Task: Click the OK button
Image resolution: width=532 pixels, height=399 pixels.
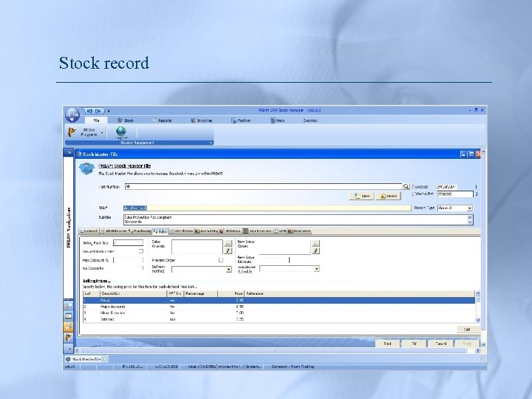Action: [414, 344]
